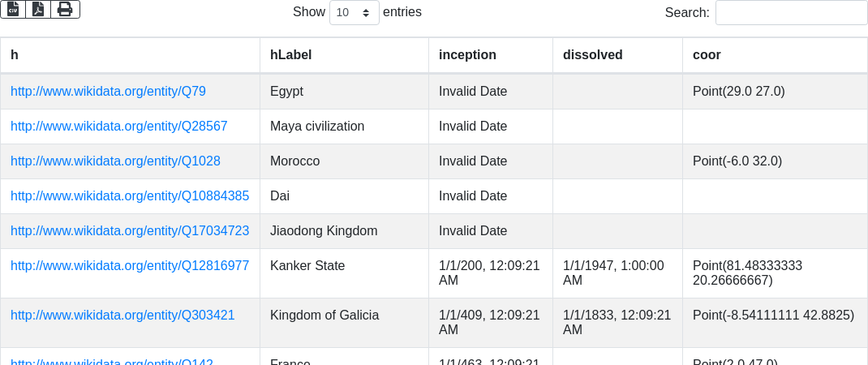Click the Egypt label cell
The width and height of the screenshot is (868, 365).
point(286,92)
